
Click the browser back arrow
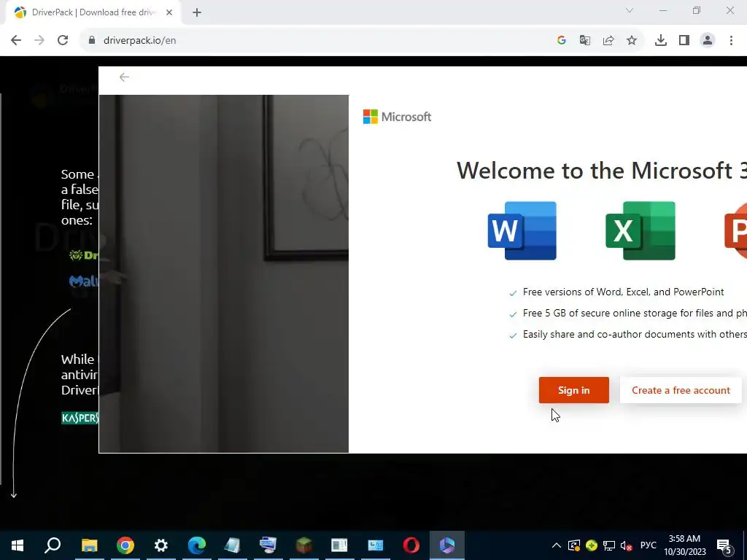(x=16, y=41)
